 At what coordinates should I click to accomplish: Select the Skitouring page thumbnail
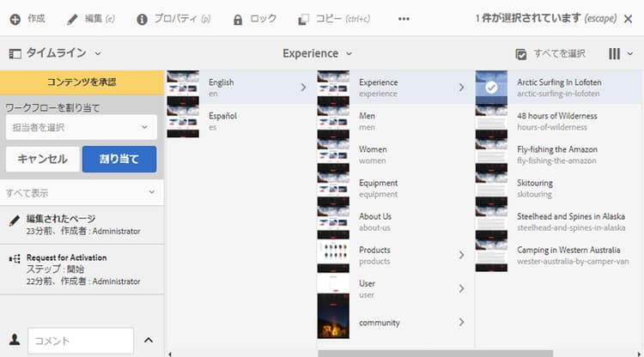click(491, 188)
